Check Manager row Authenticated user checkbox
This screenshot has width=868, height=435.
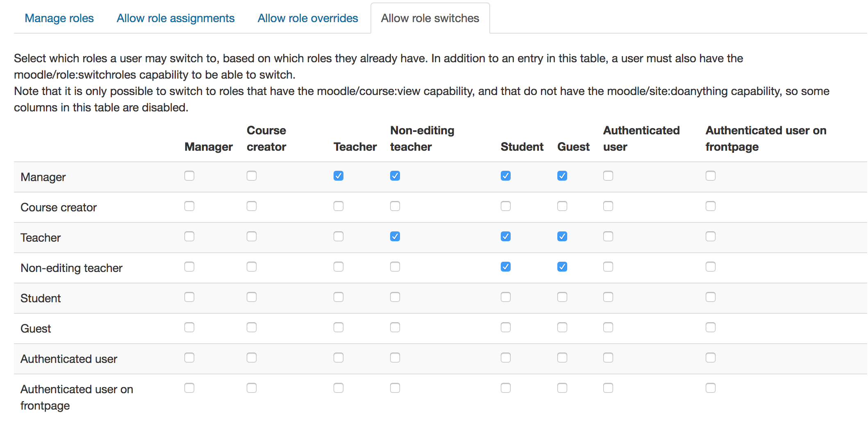point(608,176)
